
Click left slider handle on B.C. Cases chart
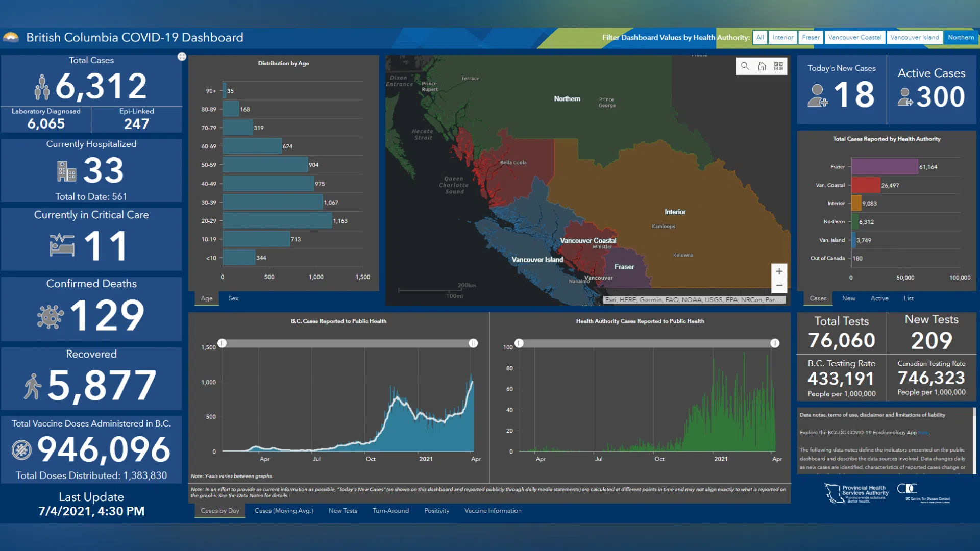pyautogui.click(x=222, y=343)
